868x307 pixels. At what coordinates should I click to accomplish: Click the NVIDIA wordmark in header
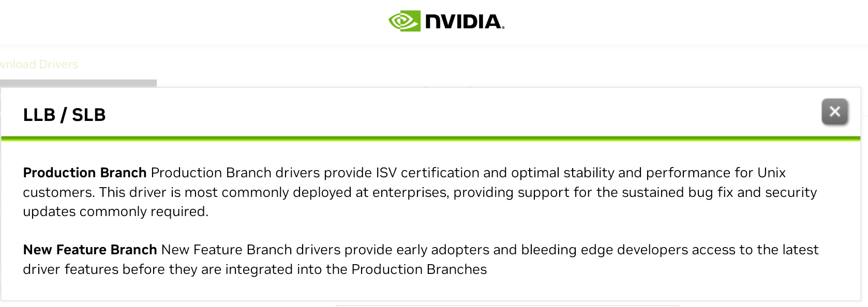click(464, 22)
